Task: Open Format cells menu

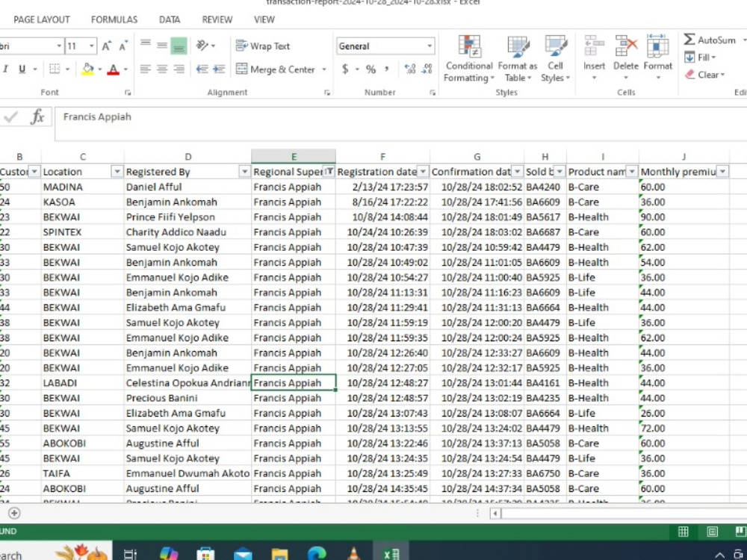Action: 657,58
